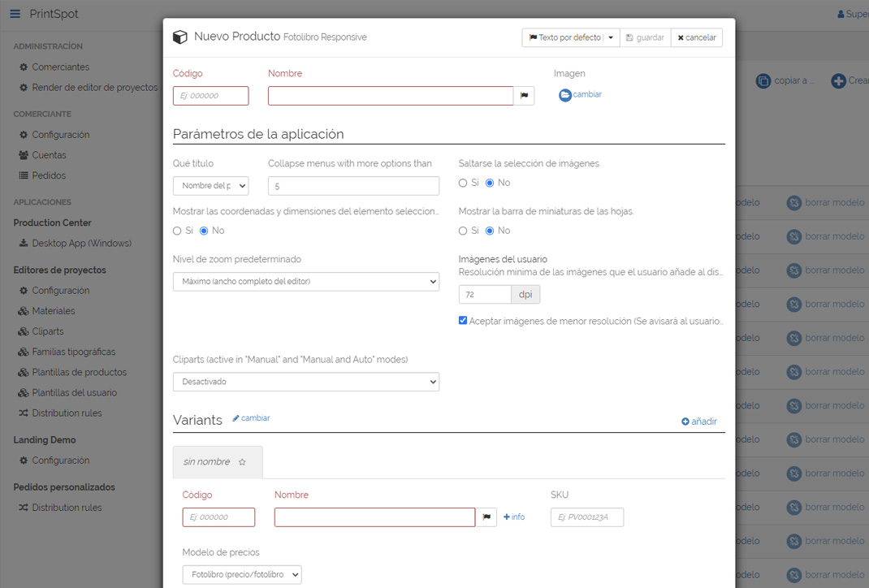Click the download icon beside Desktop App (Windows)
The image size is (869, 588).
(x=24, y=244)
